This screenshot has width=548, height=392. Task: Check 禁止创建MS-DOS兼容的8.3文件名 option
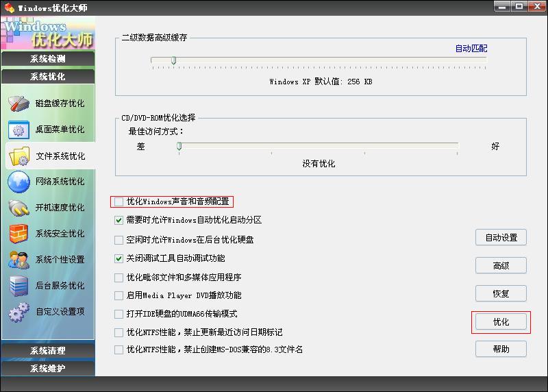(x=119, y=350)
